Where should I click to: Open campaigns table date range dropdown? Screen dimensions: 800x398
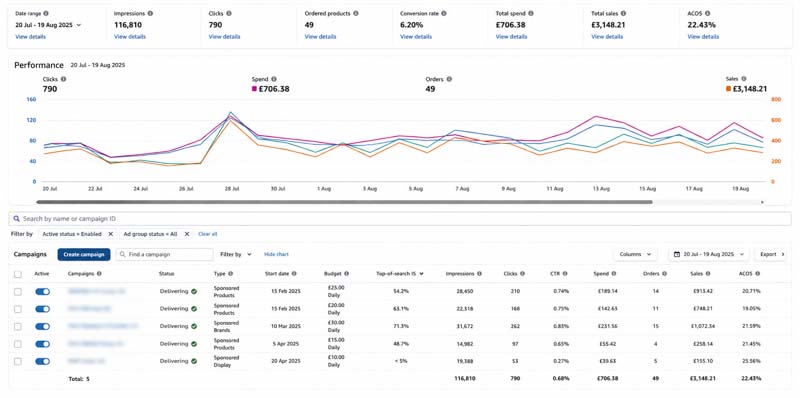click(709, 254)
